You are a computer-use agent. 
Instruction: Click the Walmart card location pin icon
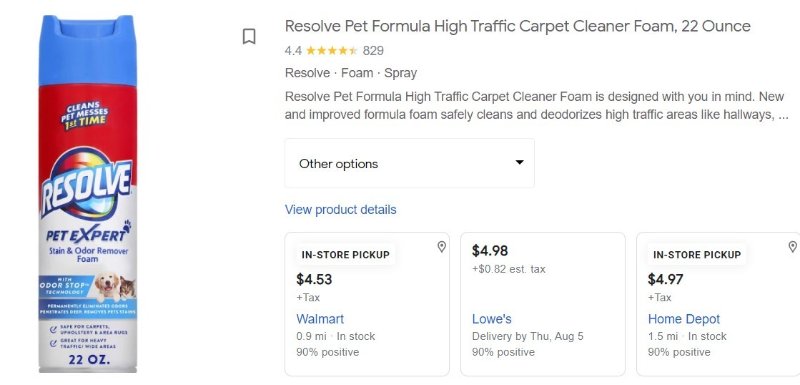coord(441,247)
